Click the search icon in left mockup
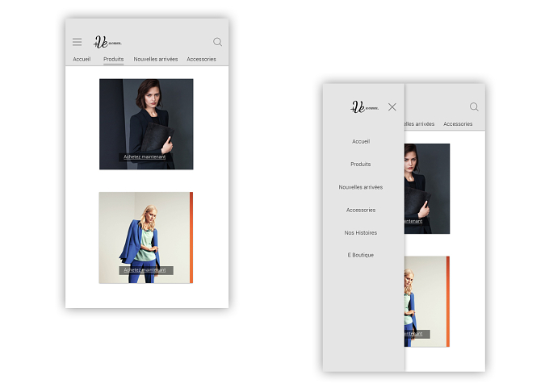The image size is (549, 392). coord(218,42)
